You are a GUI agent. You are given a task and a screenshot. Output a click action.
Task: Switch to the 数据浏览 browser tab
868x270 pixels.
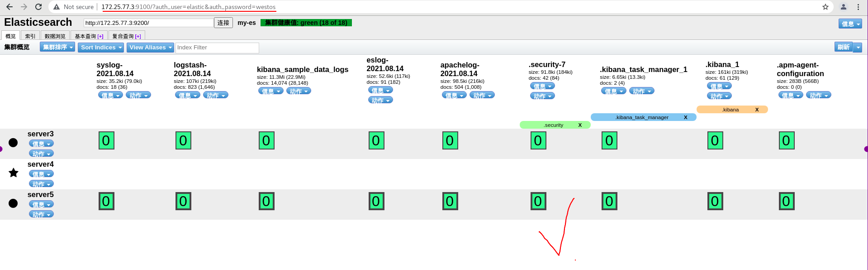point(55,36)
